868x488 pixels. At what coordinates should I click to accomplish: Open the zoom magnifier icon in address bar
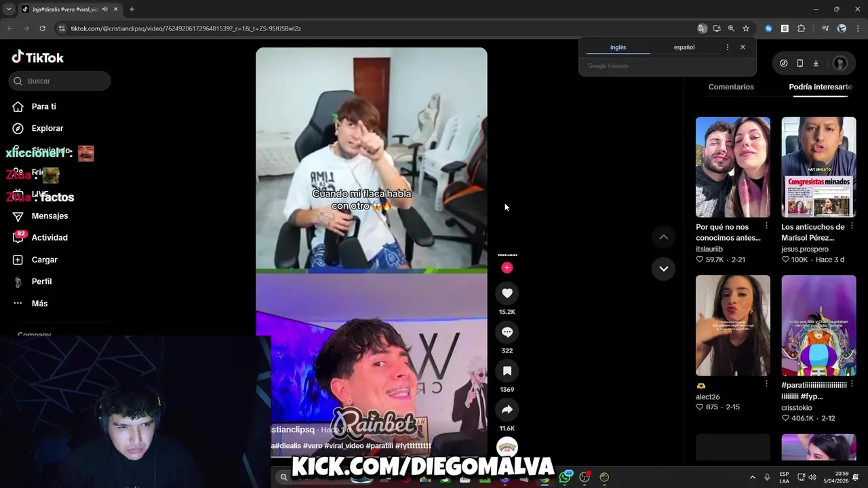(x=731, y=28)
